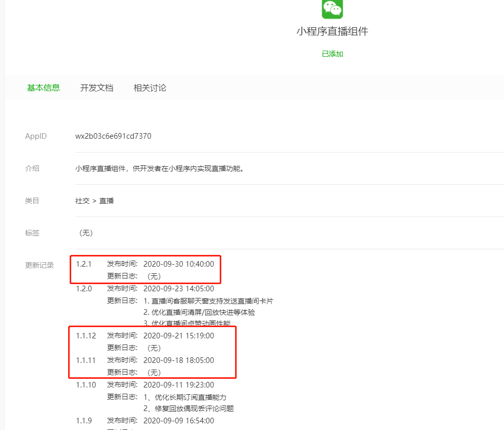Click release time 2020-09-18 18:05:00
504x430 pixels.
click(179, 360)
